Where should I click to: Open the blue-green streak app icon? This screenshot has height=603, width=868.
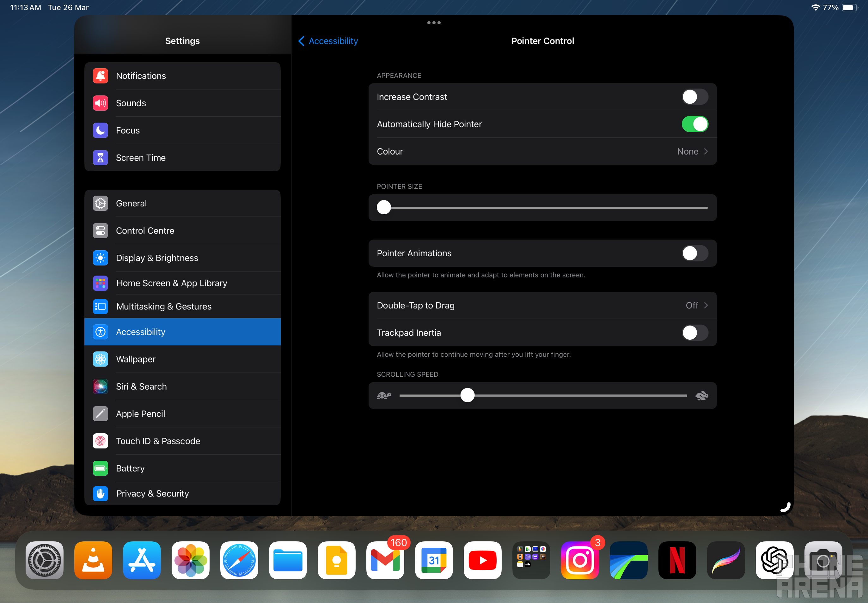(x=629, y=560)
